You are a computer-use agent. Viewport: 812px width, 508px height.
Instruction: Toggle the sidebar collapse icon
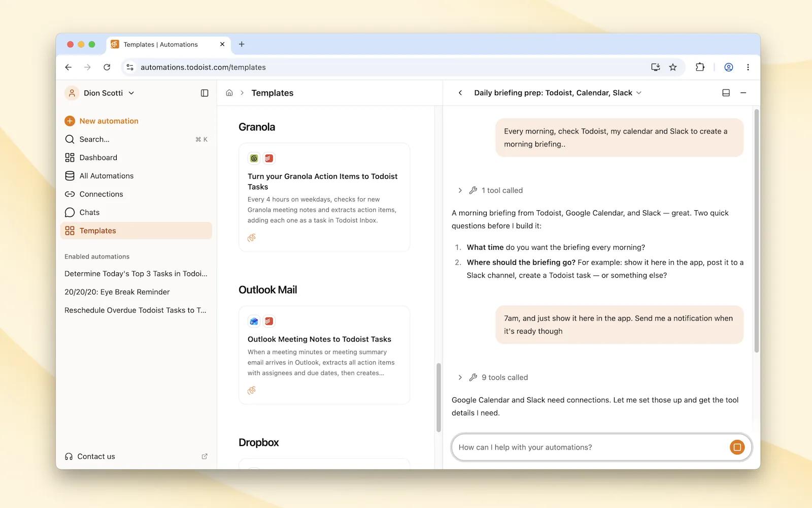click(205, 93)
